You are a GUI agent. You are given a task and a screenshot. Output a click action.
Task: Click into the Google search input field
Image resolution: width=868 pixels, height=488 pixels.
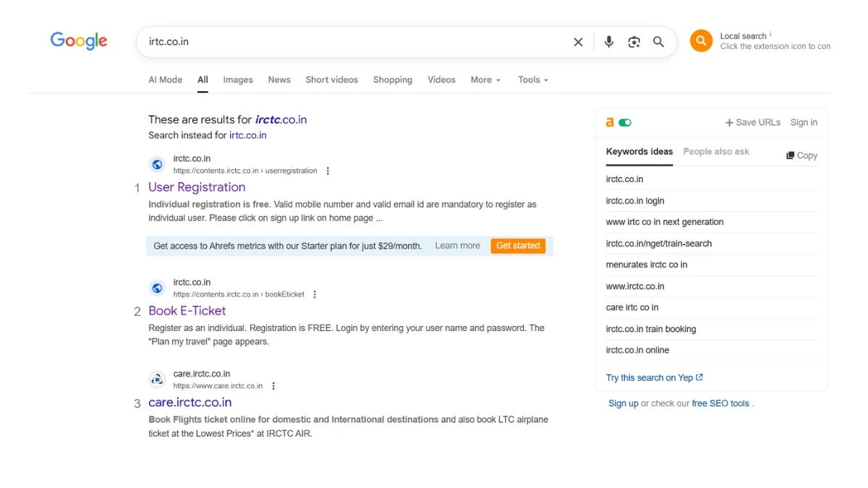[x=354, y=42]
